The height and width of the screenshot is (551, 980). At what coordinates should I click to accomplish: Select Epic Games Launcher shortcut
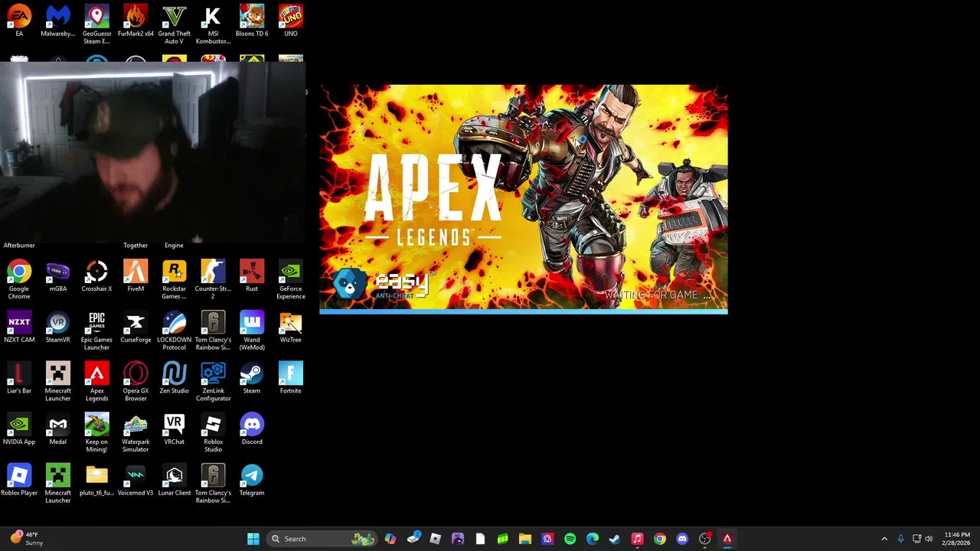click(96, 331)
